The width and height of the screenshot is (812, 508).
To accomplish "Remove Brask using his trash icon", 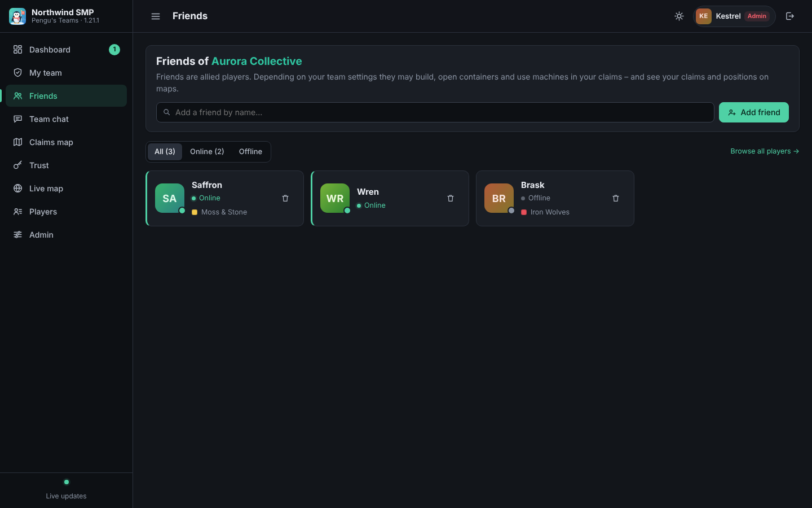I will [616, 199].
